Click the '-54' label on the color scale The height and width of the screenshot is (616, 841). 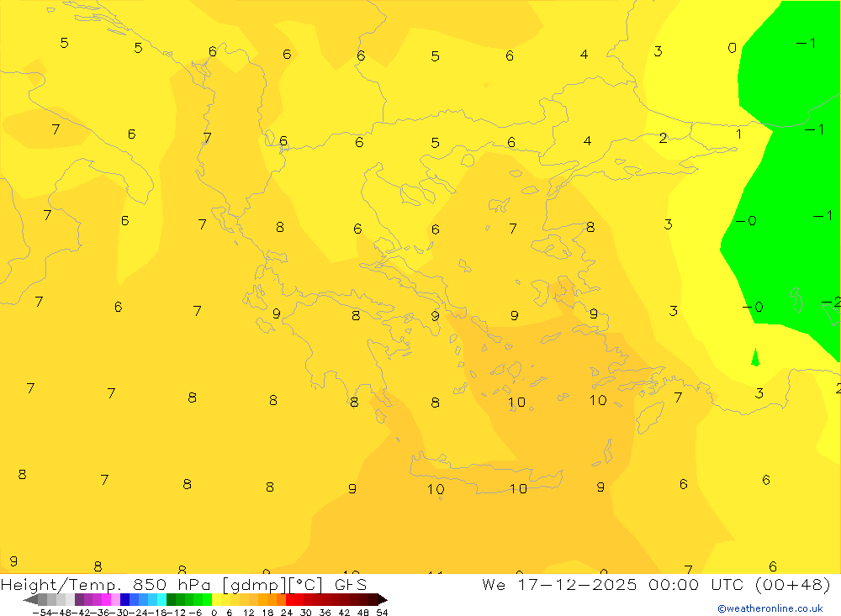42,613
